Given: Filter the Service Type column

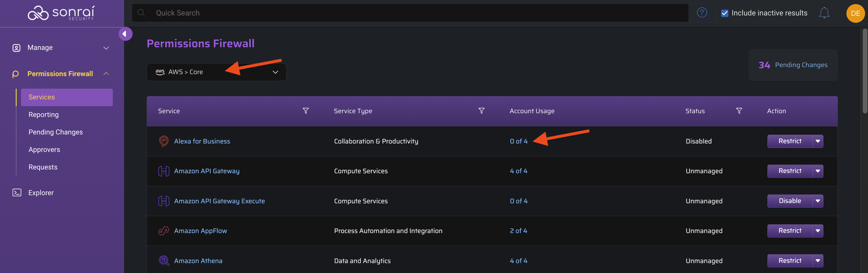Looking at the screenshot, I should pos(482,111).
